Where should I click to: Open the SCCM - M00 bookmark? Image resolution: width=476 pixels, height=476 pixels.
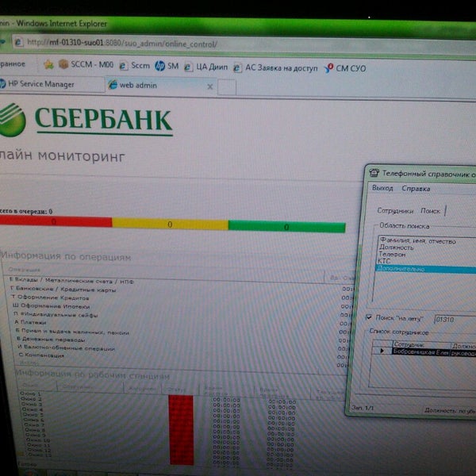point(92,65)
